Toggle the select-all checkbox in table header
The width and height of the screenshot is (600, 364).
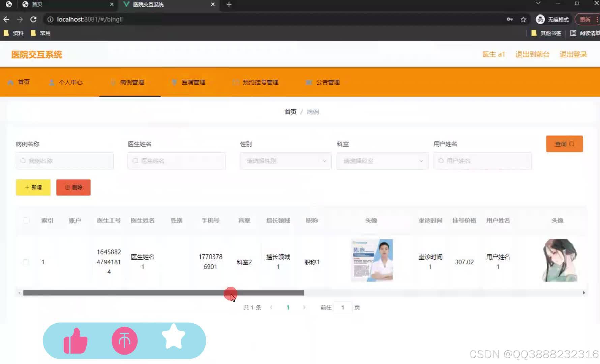coord(26,220)
